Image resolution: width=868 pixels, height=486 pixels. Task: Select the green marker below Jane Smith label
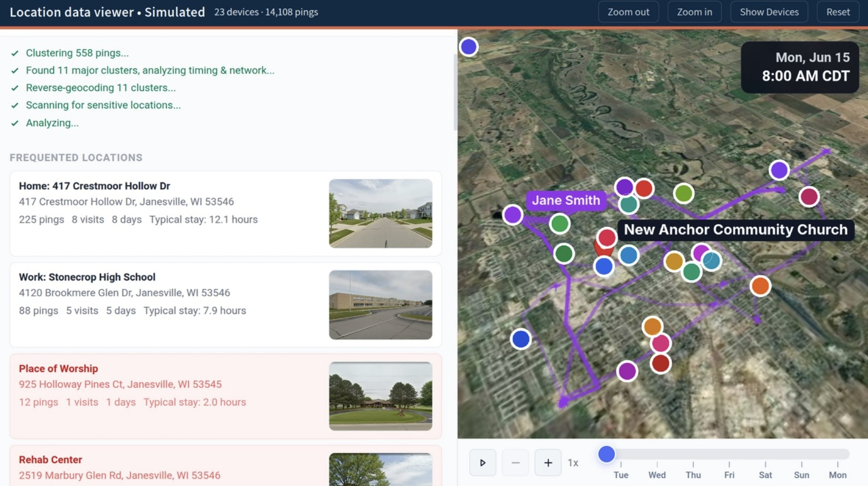point(560,224)
